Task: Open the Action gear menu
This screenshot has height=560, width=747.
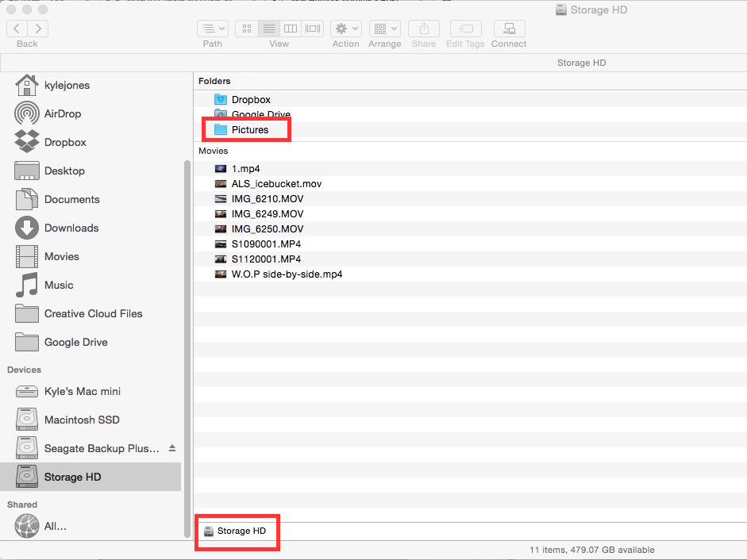Action: pyautogui.click(x=346, y=29)
